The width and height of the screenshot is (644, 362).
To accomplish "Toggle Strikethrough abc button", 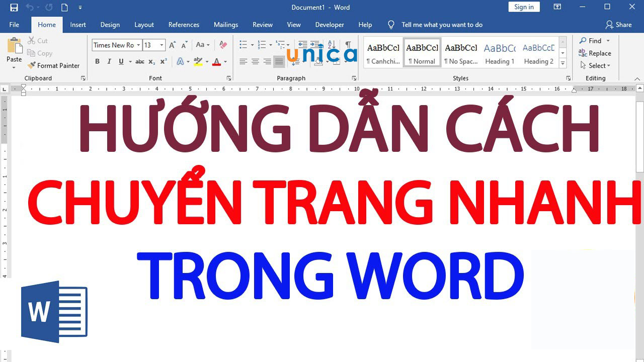I will pyautogui.click(x=140, y=61).
